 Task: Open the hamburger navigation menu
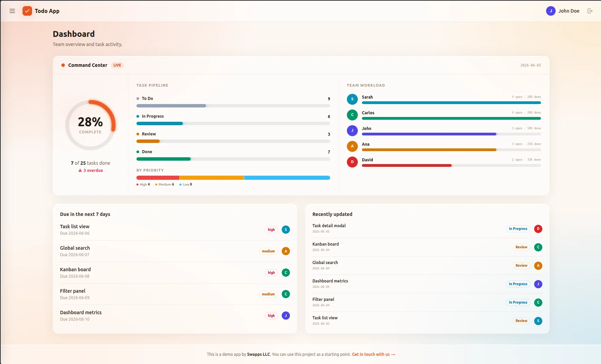(12, 11)
